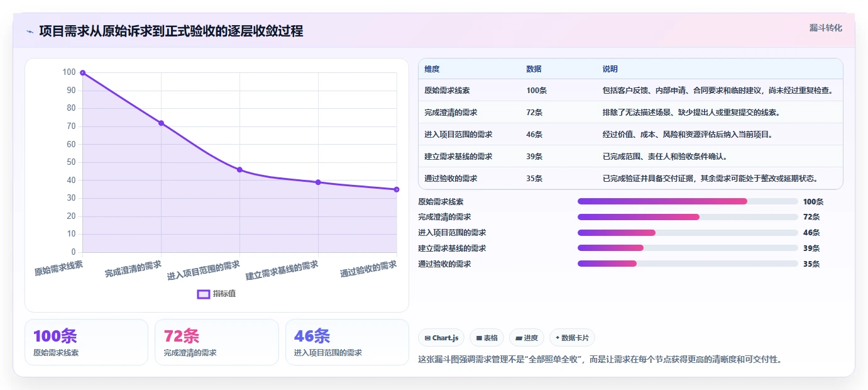The height and width of the screenshot is (390, 868).
Task: Click the 39条 table cell
Action: click(534, 157)
